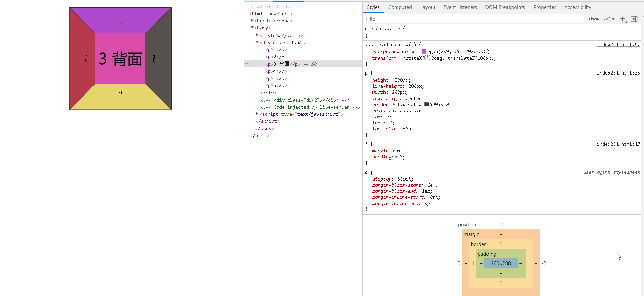Focus the styles Filter input field
This screenshot has height=296, width=644.
point(474,19)
